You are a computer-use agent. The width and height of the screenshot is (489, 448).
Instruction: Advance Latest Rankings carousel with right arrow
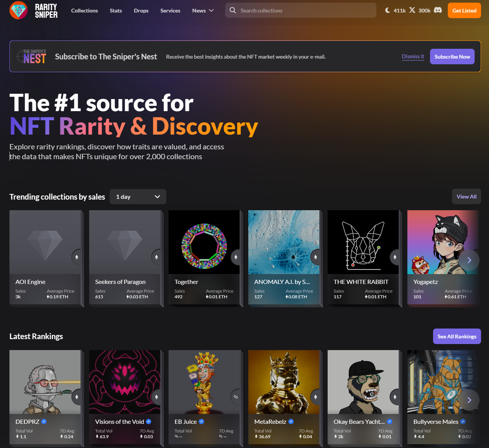[469, 400]
